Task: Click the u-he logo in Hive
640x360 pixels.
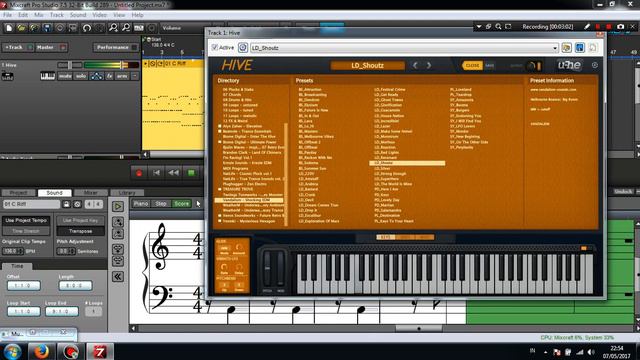Action: pos(569,65)
